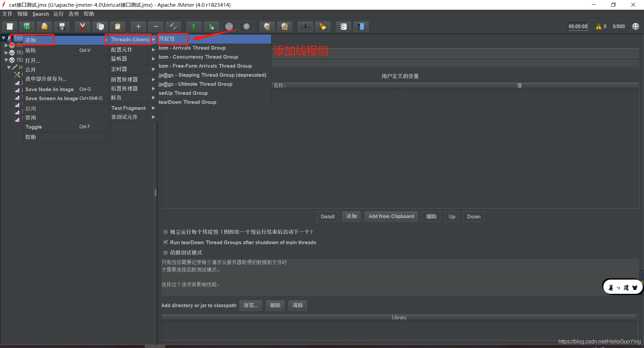Expand the second thread group tree arrow
The image size is (644, 348).
[x=6, y=53]
